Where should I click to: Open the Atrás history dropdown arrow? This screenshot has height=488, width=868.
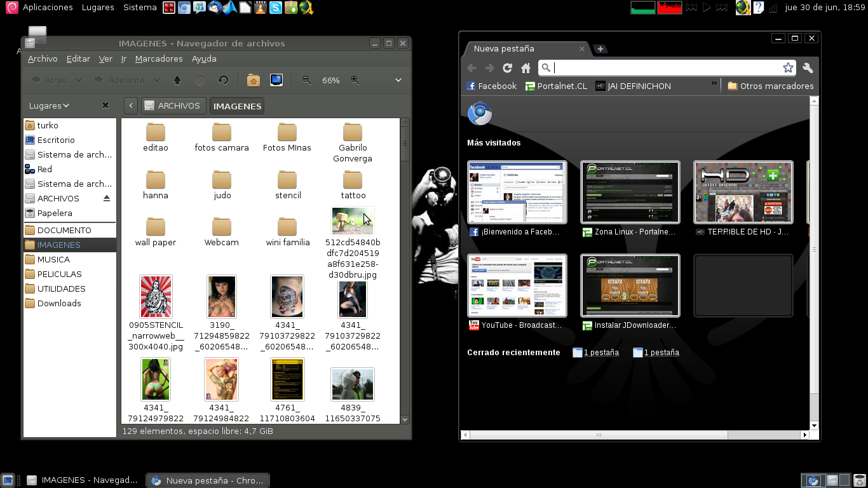click(x=79, y=80)
